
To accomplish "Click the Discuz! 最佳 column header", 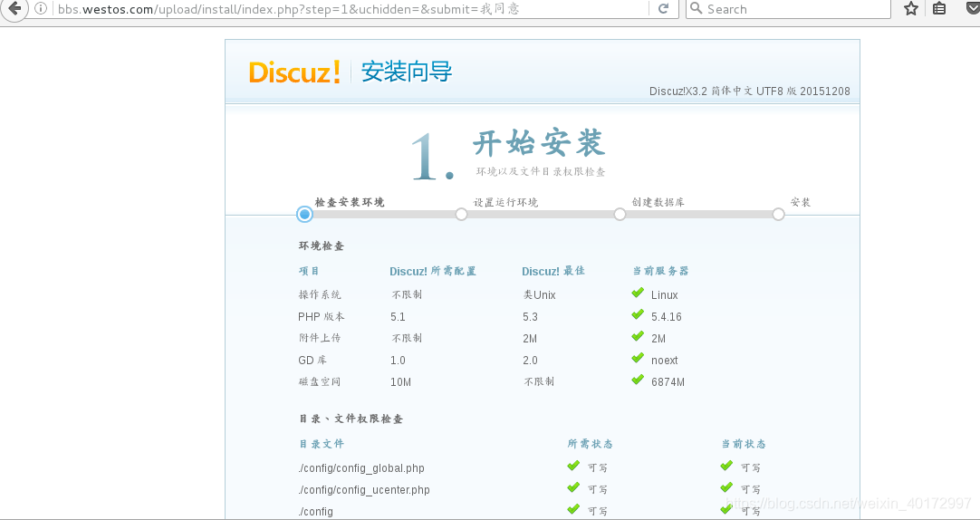I will pyautogui.click(x=553, y=271).
